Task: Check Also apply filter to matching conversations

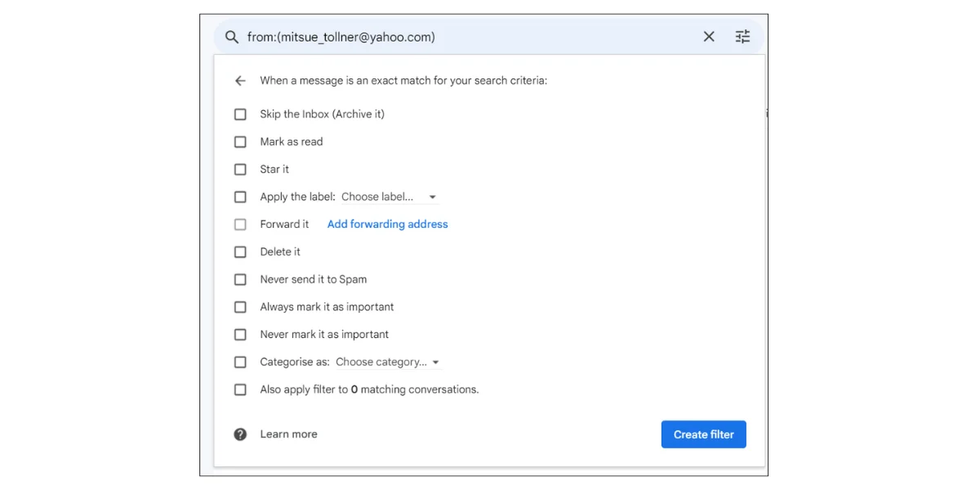Action: click(240, 390)
